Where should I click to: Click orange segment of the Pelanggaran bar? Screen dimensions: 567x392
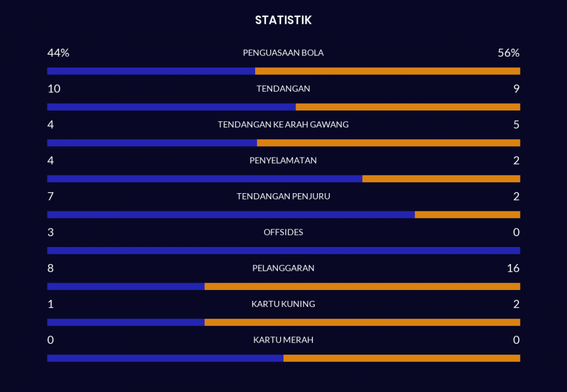(x=362, y=287)
